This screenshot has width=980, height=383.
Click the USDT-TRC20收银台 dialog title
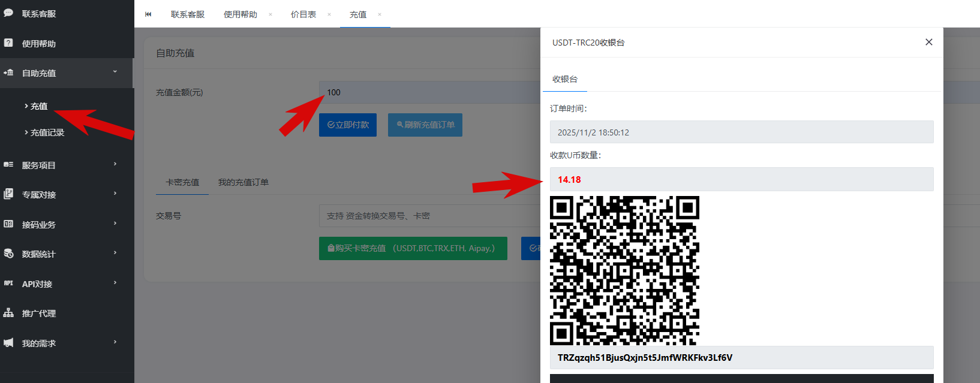tap(588, 43)
